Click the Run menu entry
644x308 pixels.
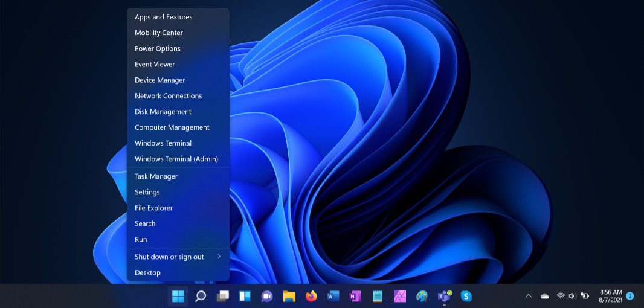[x=141, y=239]
